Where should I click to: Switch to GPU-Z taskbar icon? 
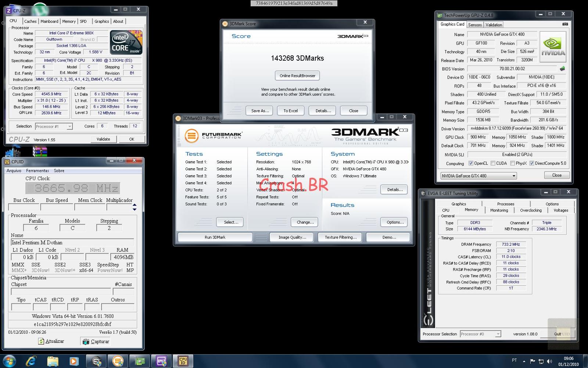(140, 361)
